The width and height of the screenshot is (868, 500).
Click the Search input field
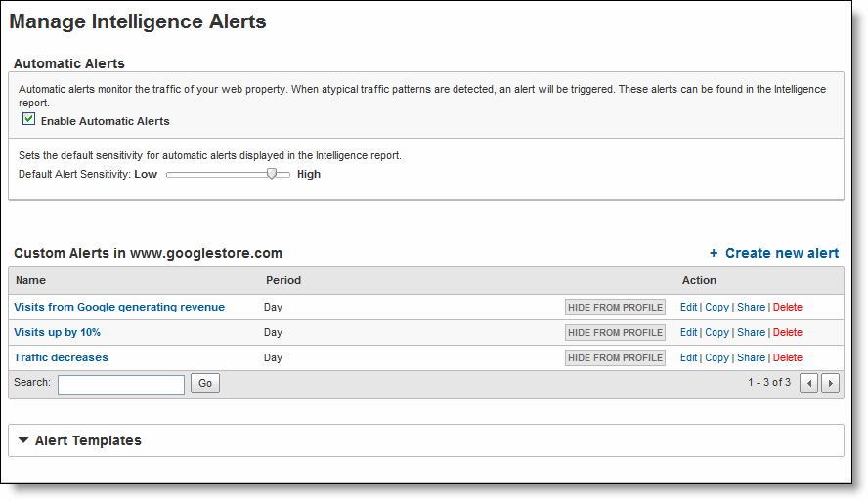click(x=121, y=385)
